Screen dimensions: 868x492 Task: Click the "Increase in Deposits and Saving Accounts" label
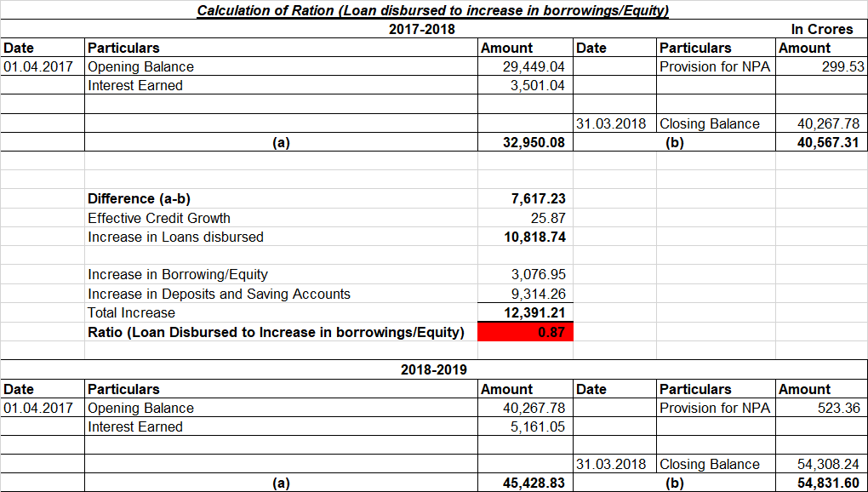tap(219, 294)
